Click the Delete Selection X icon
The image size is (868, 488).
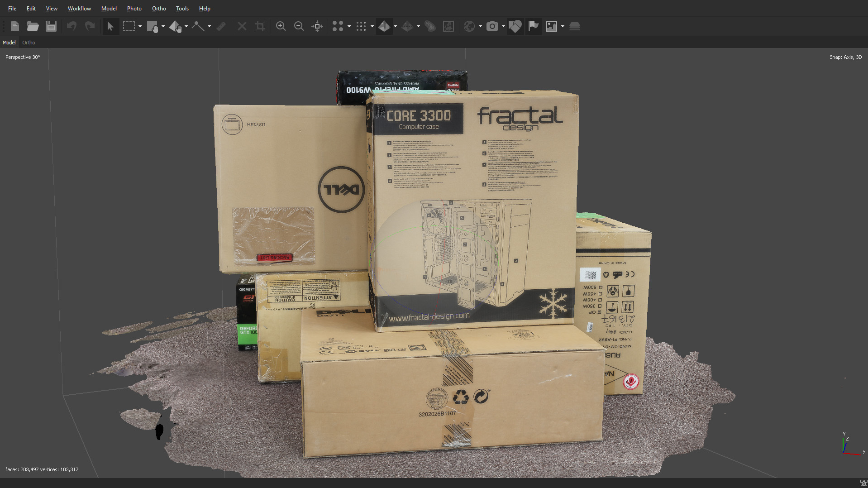click(x=242, y=26)
